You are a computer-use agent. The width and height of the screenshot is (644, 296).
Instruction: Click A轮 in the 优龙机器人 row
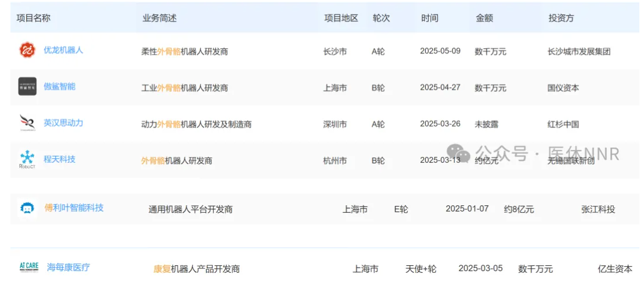[x=378, y=52]
